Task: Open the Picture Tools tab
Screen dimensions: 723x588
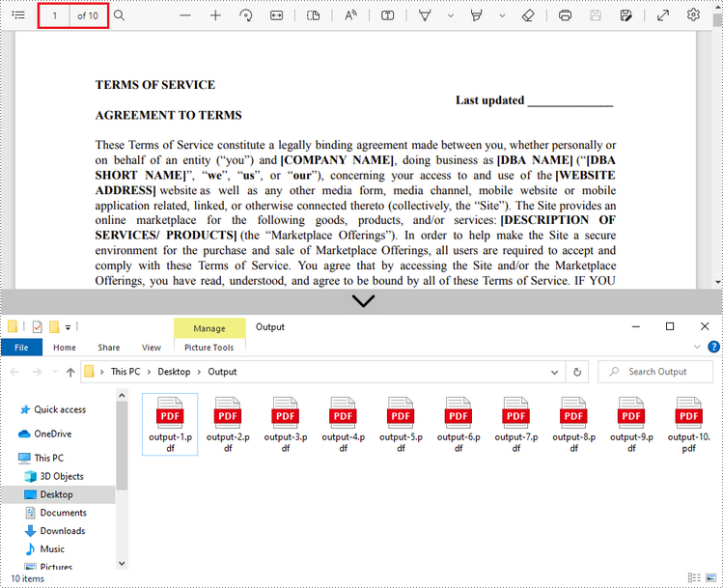Action: click(209, 348)
